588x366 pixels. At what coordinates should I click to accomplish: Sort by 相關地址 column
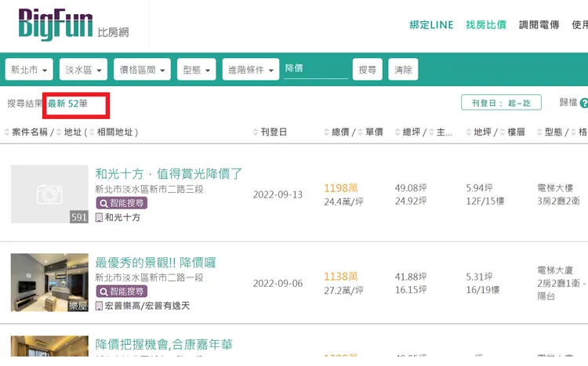click(x=111, y=132)
